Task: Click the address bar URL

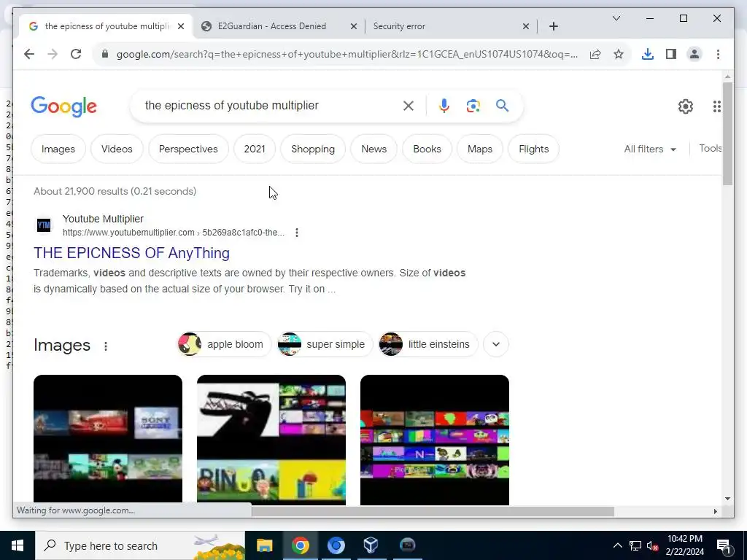Action: click(347, 54)
